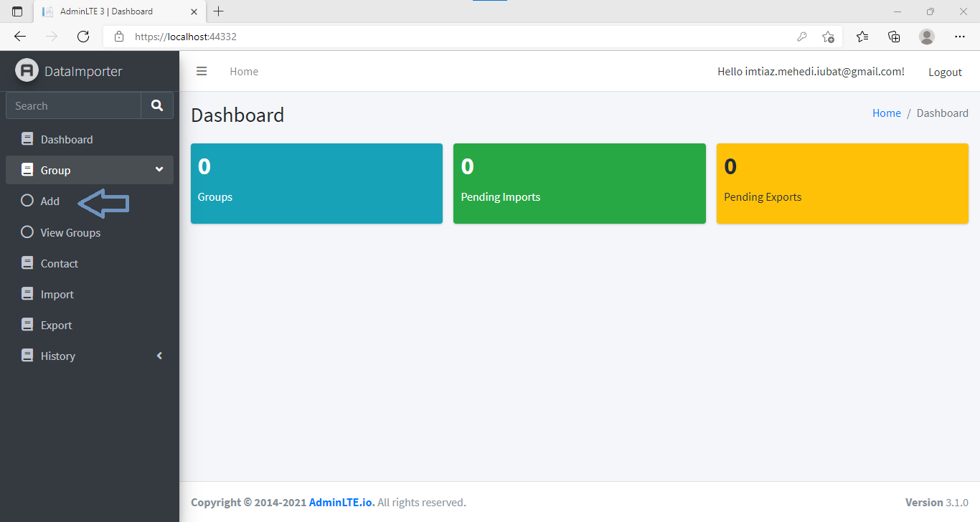Click the DataImporter logo icon
The height and width of the screenshot is (522, 980).
[27, 70]
